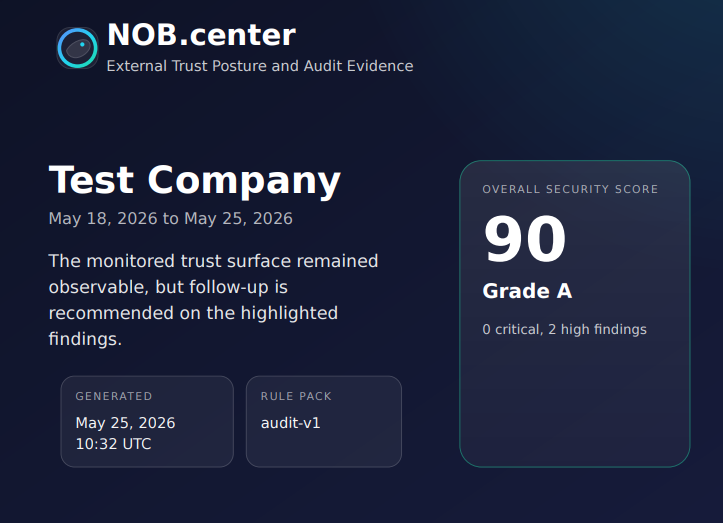This screenshot has width=723, height=523.
Task: Click the NOB.center eye logo icon
Action: (x=77, y=48)
